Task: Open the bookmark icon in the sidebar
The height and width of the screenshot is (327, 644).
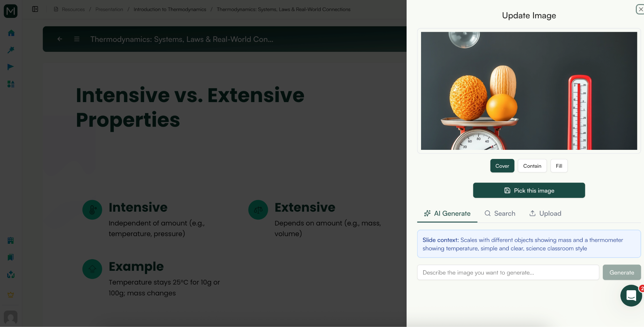Action: coord(10,257)
